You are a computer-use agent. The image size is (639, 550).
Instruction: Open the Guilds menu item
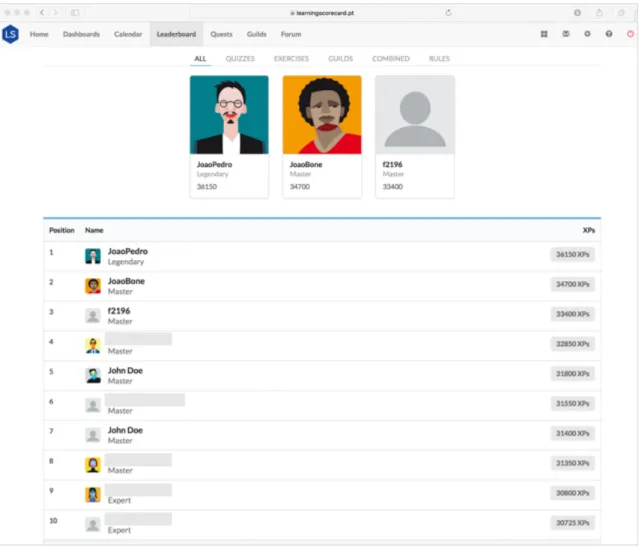pyautogui.click(x=256, y=34)
